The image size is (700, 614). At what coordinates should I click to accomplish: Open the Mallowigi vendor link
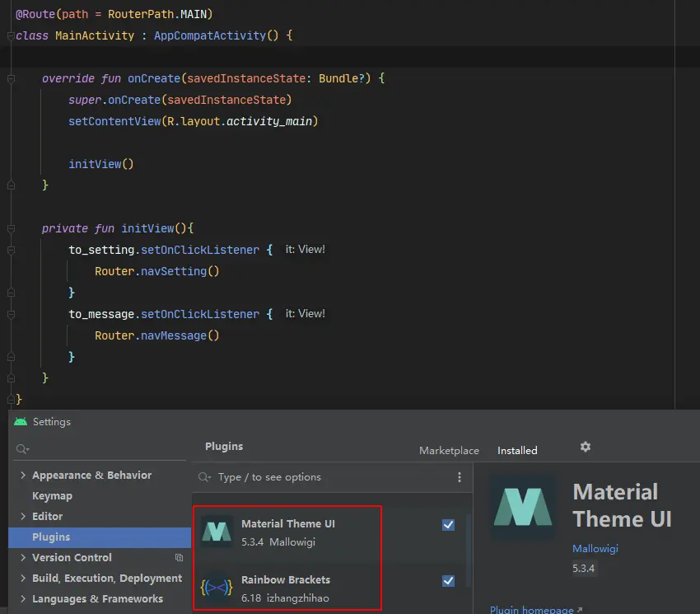pyautogui.click(x=595, y=548)
